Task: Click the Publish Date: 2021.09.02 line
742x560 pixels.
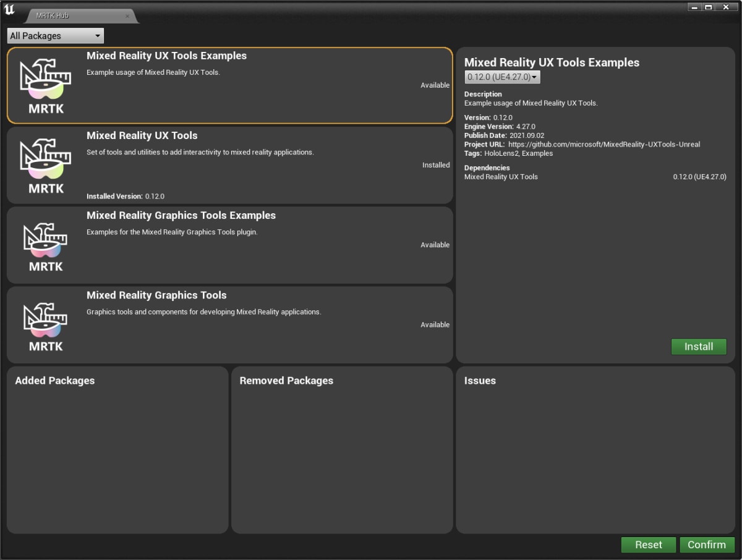Action: coord(505,135)
